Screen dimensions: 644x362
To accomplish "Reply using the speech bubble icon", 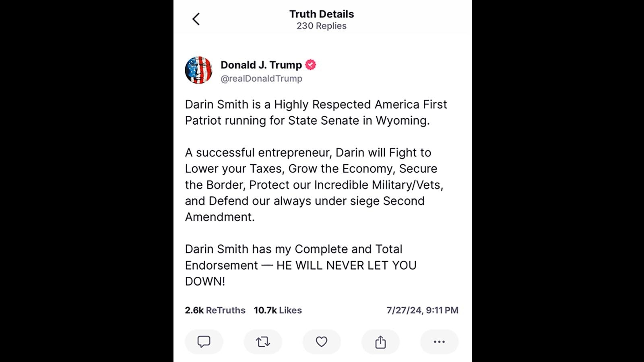I will (204, 342).
